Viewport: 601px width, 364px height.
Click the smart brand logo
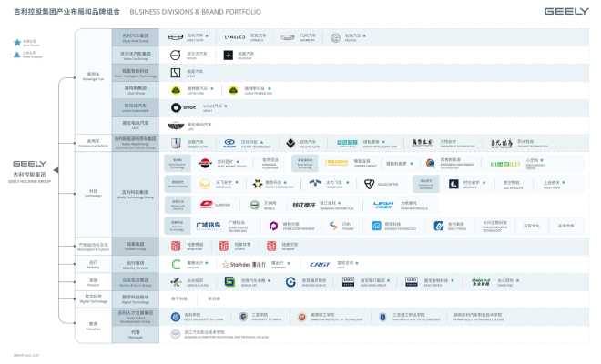click(183, 107)
